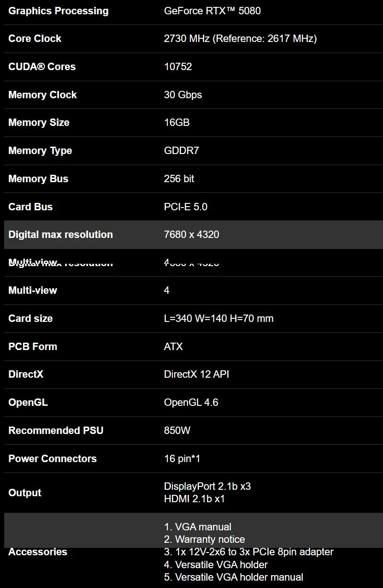383x588 pixels.
Task: Select the Power Connectors 16 pin*1 value
Action: [182, 458]
